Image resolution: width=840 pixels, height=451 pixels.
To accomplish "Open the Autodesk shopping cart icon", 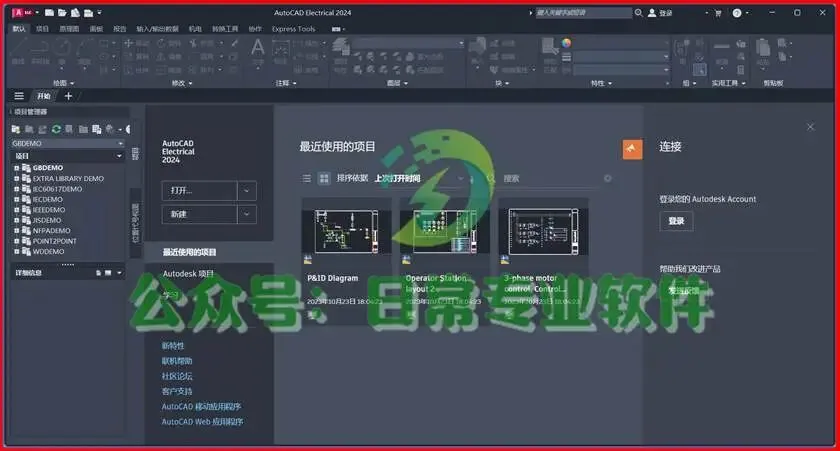I will coord(718,13).
